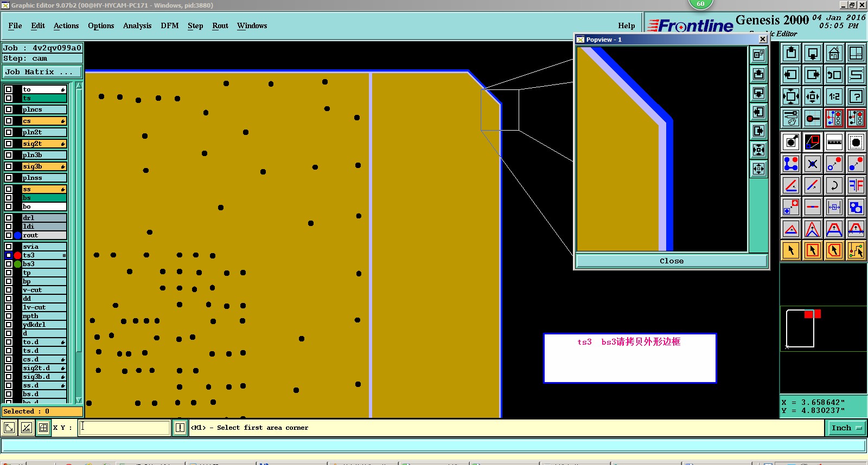The height and width of the screenshot is (465, 868).
Task: Click the home view icon
Action: tap(834, 53)
